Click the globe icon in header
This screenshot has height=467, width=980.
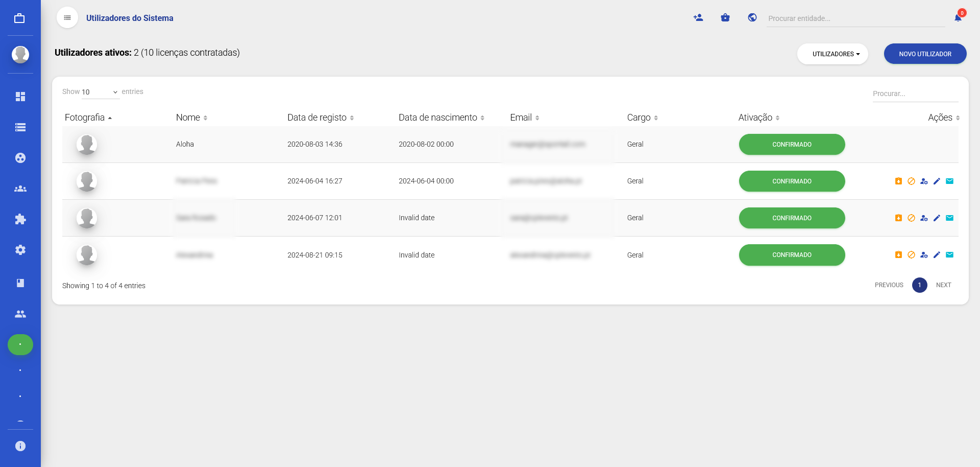pyautogui.click(x=752, y=18)
